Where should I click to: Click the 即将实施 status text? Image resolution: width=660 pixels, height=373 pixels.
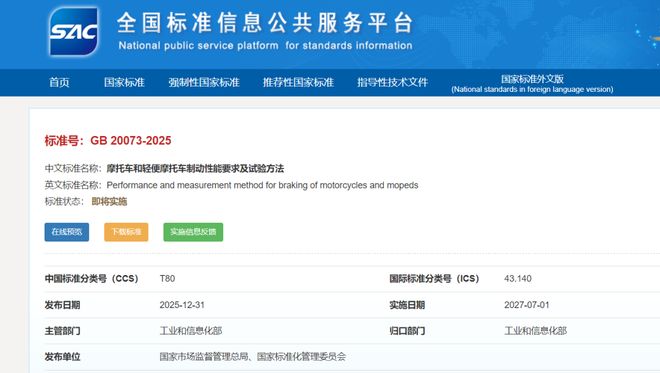click(x=109, y=202)
